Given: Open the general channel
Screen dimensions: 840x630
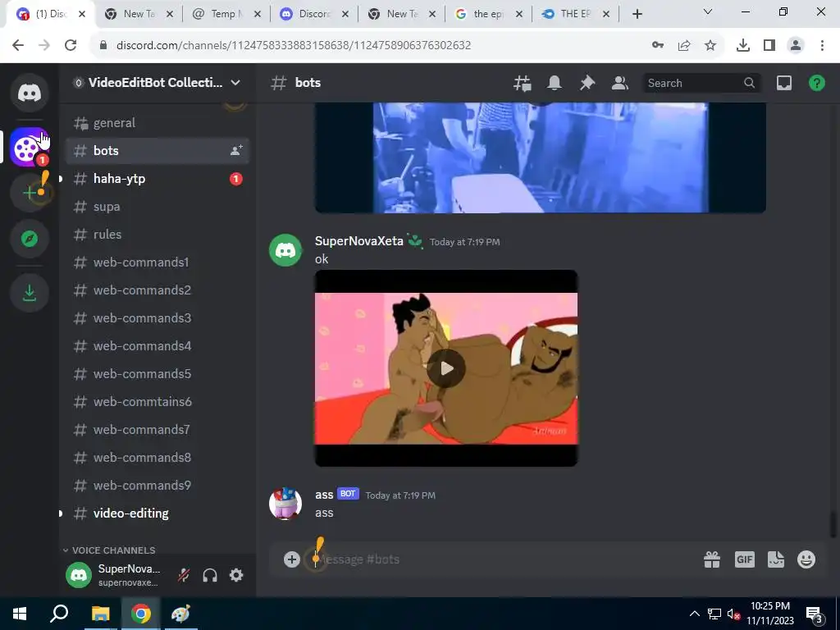Looking at the screenshot, I should click(157, 123).
